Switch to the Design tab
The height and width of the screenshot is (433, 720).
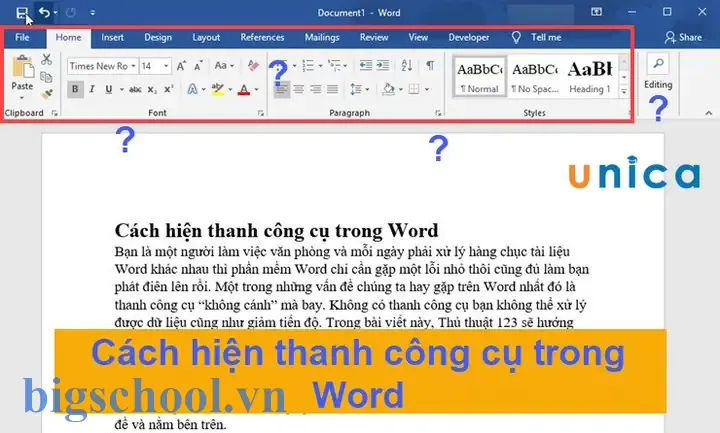click(x=158, y=38)
